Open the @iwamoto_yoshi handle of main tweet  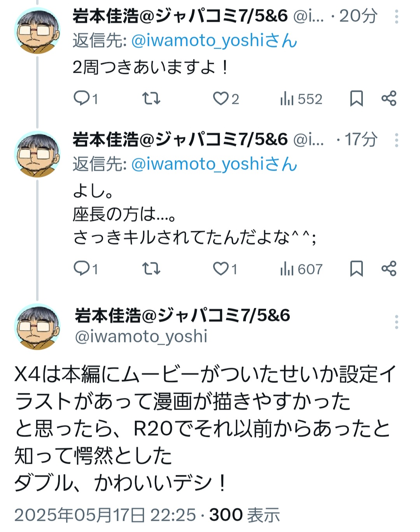[141, 337]
